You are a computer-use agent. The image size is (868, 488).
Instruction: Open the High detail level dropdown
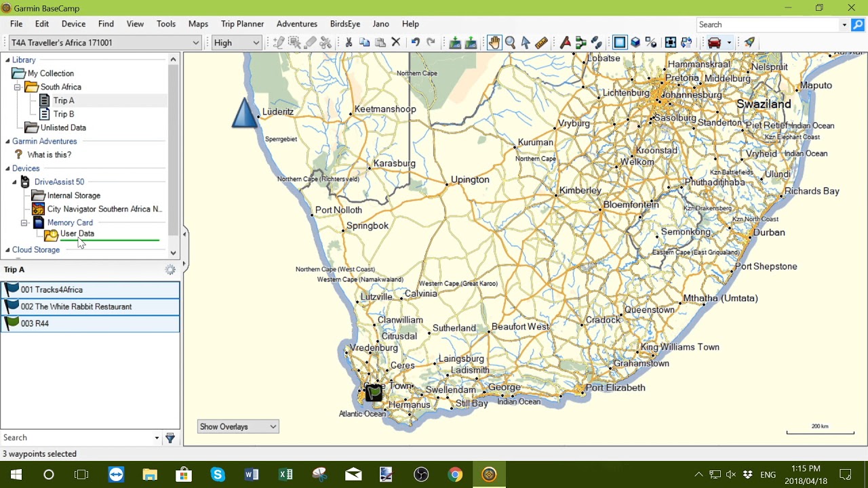click(x=237, y=43)
